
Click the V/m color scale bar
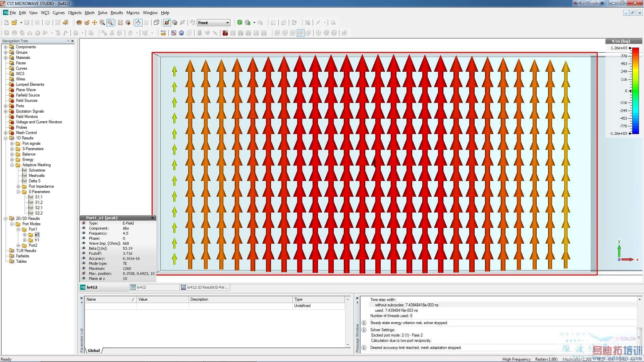(635, 90)
